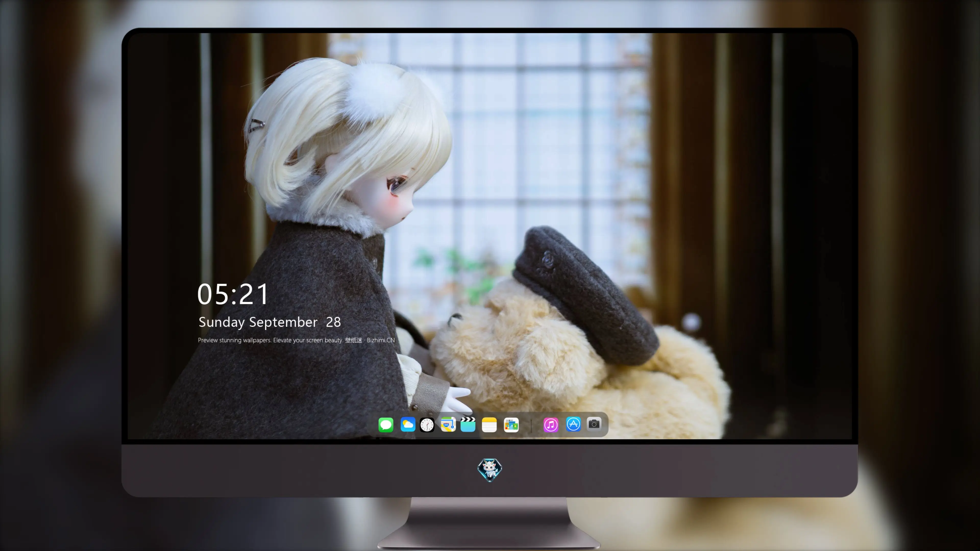Launch the Videos clapperboard app
Screen dimensions: 980x551
[468, 424]
